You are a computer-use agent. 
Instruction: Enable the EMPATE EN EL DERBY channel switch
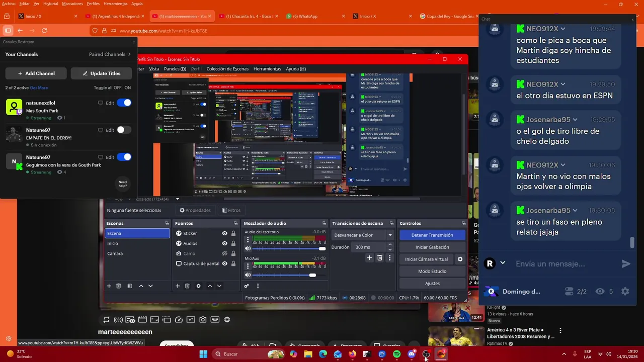coord(124,130)
